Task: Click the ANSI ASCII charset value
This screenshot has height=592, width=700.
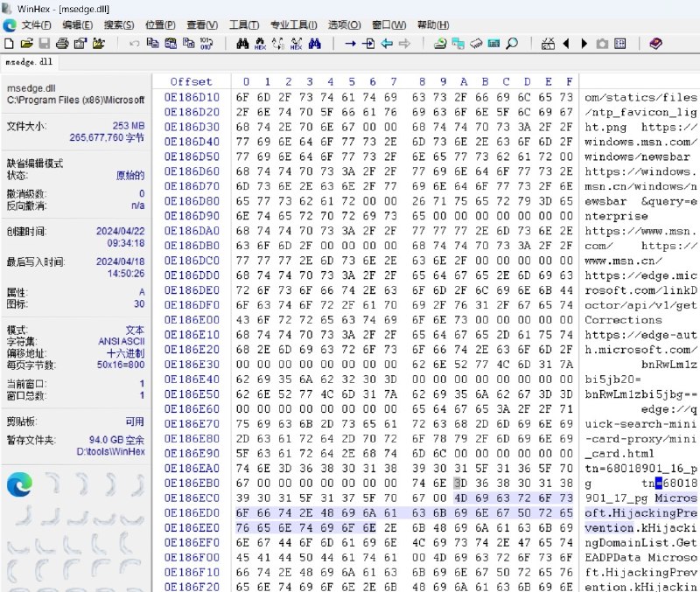Action: coord(122,341)
